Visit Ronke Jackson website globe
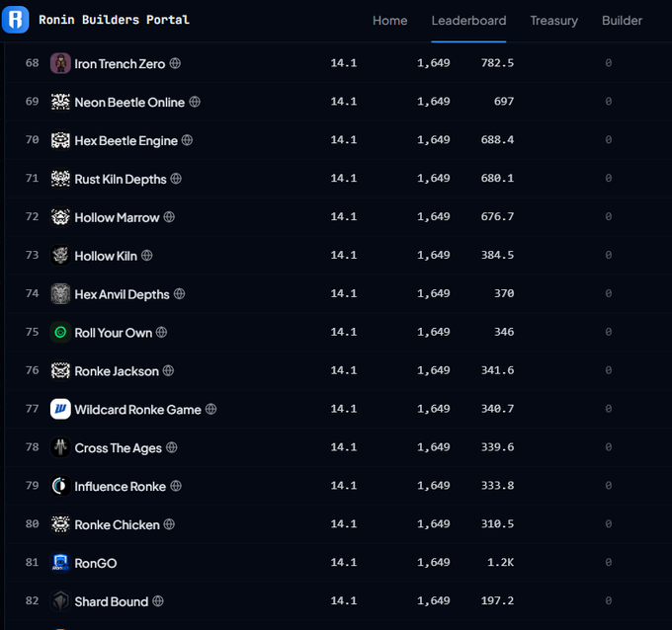 [x=168, y=371]
